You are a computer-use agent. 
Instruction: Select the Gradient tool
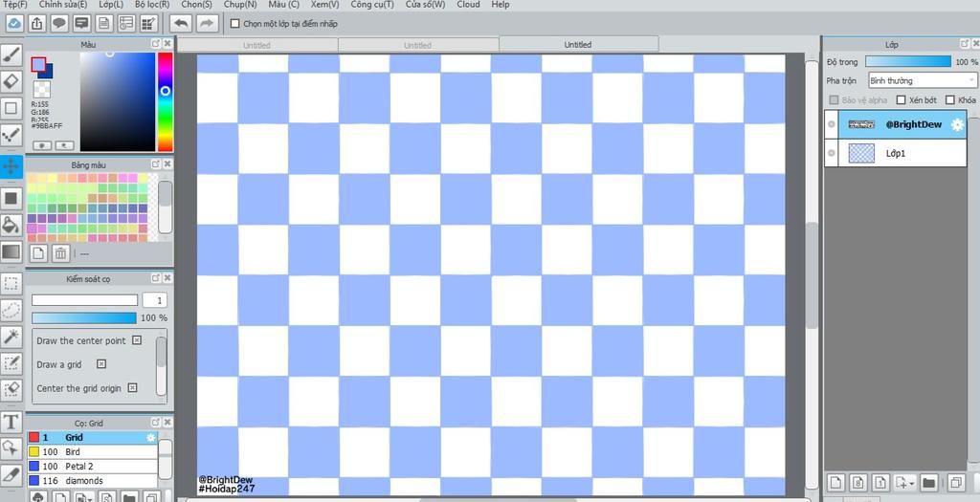pyautogui.click(x=11, y=251)
